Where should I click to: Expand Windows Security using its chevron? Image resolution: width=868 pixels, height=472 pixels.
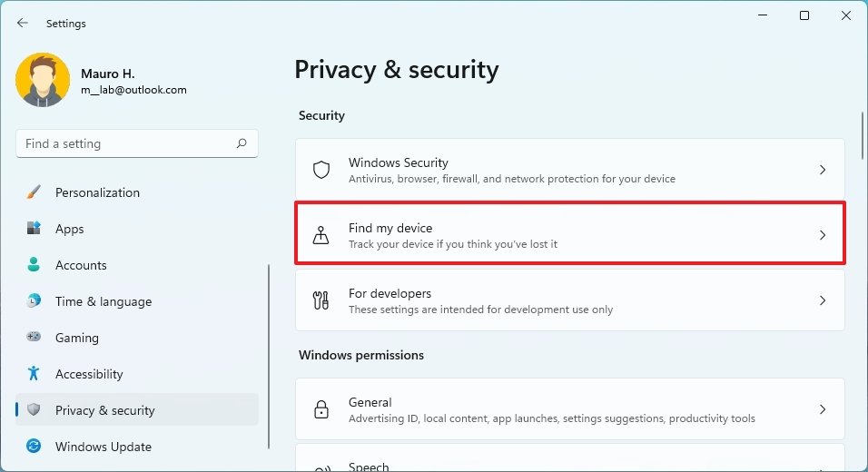[822, 170]
